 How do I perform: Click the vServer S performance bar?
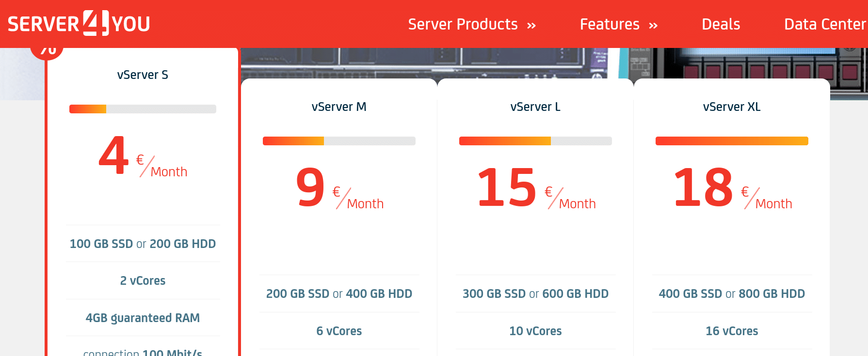click(x=143, y=109)
